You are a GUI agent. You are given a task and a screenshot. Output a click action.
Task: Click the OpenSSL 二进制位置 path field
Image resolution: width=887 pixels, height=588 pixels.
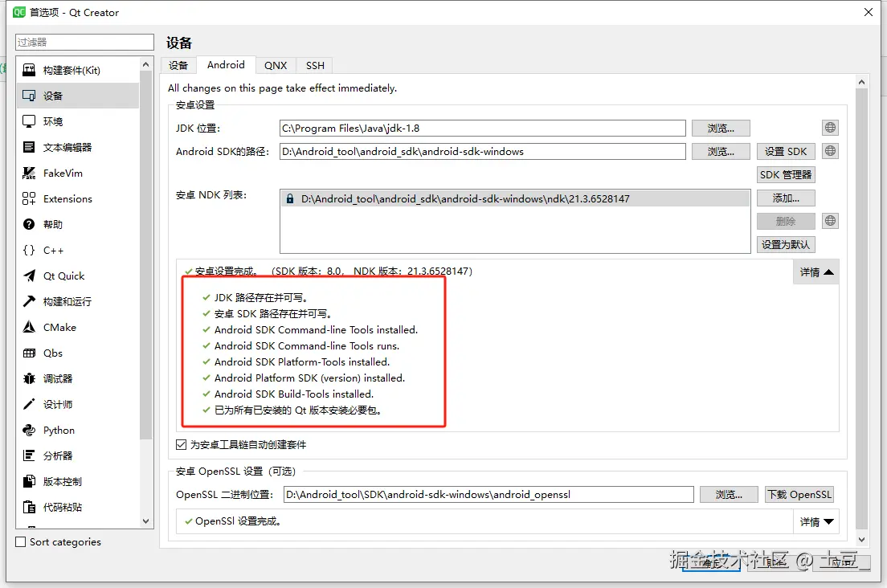click(488, 495)
